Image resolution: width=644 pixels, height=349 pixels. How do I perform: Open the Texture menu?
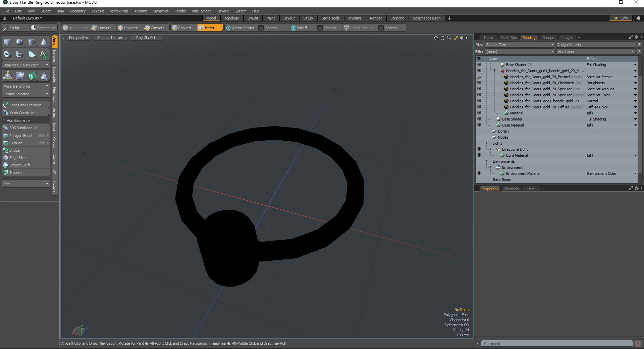[x=98, y=11]
